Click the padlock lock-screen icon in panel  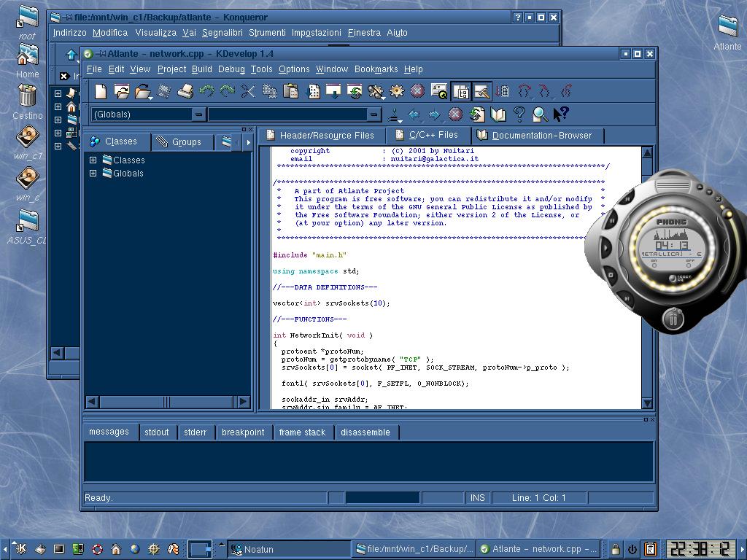pyautogui.click(x=616, y=549)
